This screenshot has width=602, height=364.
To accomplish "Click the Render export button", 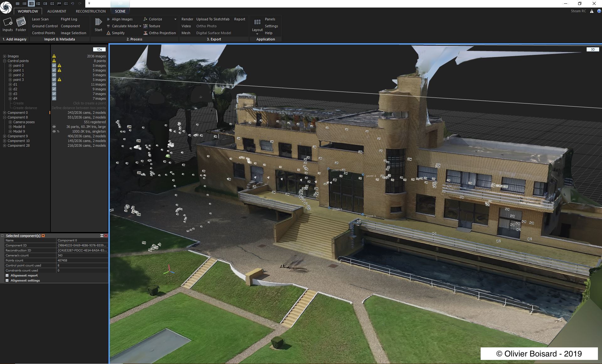I will tap(187, 19).
